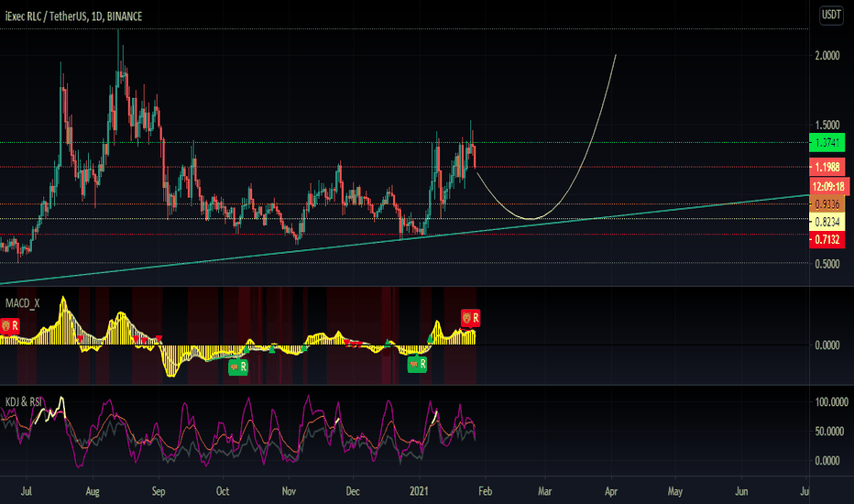Click the 50.0000 value on KDJ axis
The image size is (854, 504).
click(x=829, y=431)
